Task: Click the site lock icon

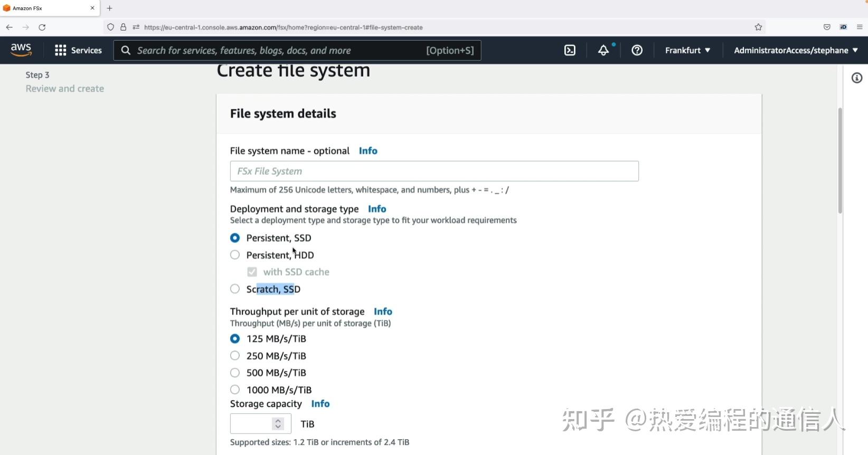Action: 123,27
